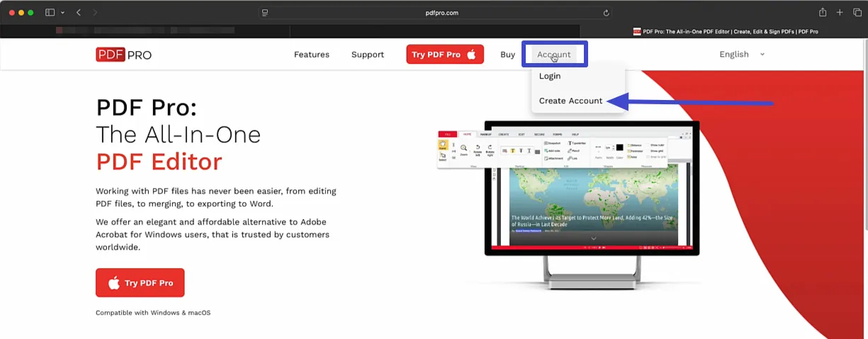
Task: Click the page reader icon in address bar
Action: point(265,13)
